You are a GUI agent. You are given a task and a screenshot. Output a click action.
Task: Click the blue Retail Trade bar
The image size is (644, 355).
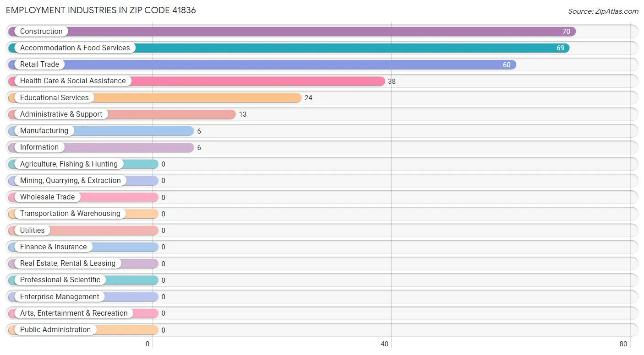tap(262, 65)
